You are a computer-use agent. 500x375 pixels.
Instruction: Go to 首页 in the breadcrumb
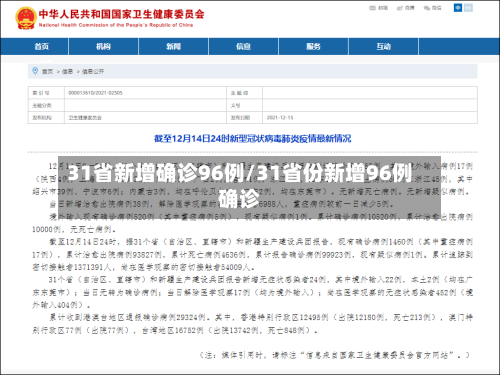tap(47, 71)
